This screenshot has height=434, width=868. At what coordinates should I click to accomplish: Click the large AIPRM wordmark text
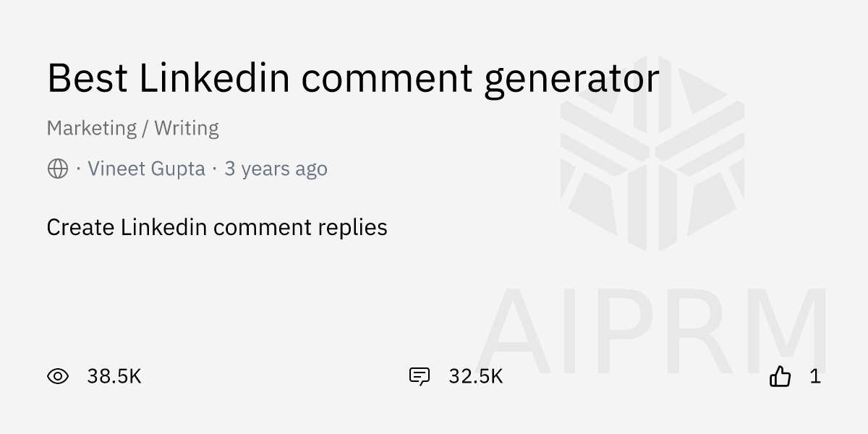(x=652, y=330)
